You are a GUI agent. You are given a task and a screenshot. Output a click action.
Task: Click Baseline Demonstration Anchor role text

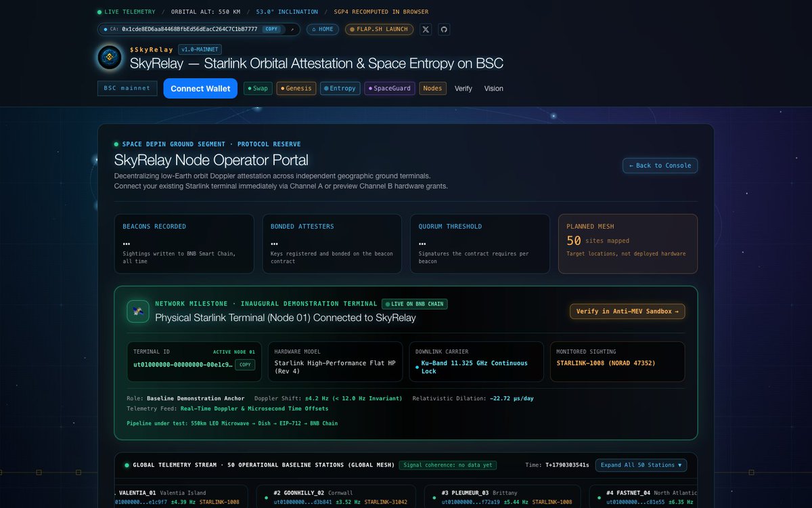point(196,398)
